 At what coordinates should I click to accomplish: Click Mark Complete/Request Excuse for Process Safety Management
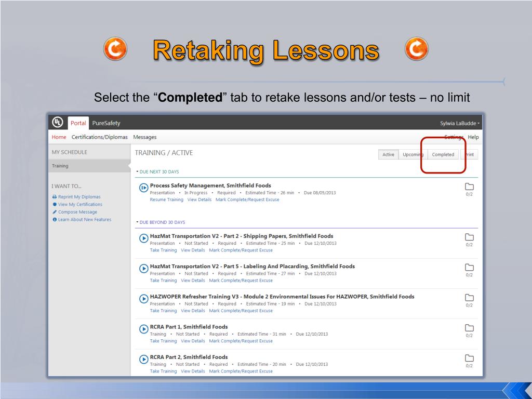(247, 199)
